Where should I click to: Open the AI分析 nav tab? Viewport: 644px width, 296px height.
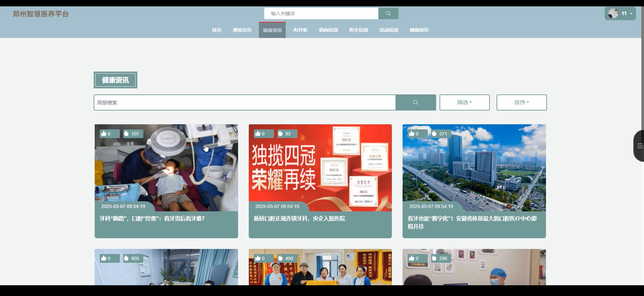(300, 30)
